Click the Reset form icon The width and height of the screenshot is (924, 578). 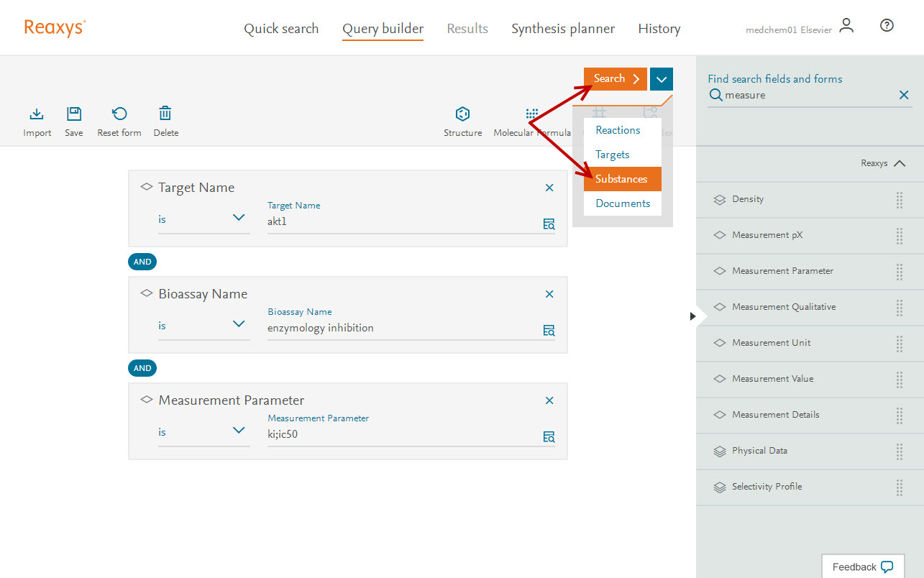click(x=119, y=114)
